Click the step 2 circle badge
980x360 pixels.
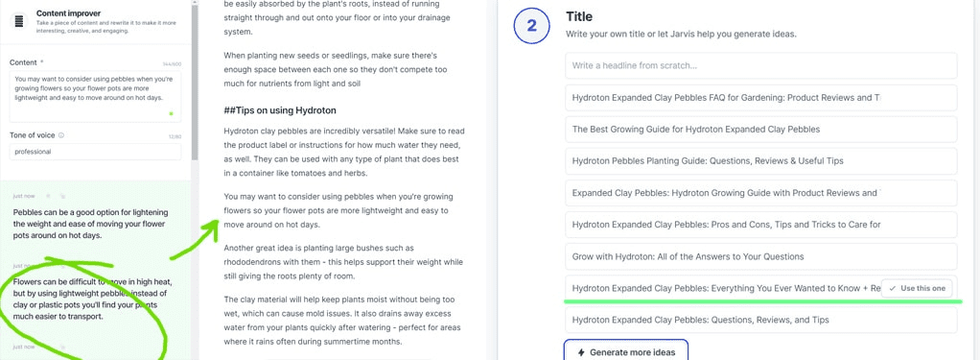pos(531,26)
